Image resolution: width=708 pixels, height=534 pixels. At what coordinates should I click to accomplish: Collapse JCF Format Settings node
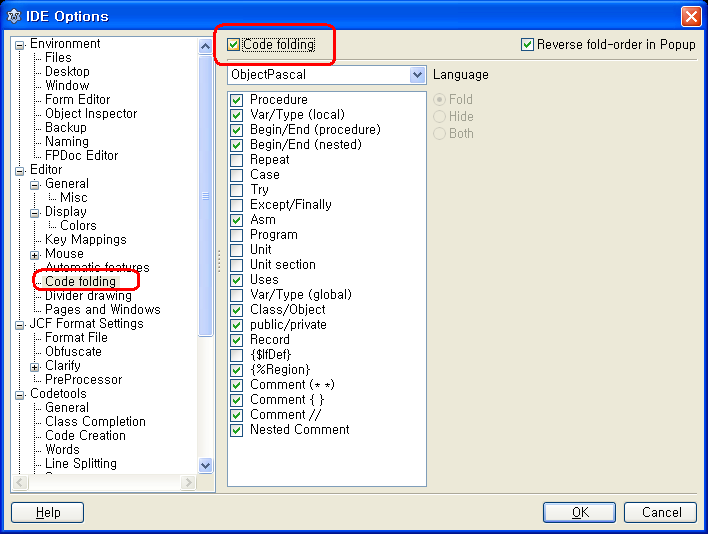[x=19, y=325]
